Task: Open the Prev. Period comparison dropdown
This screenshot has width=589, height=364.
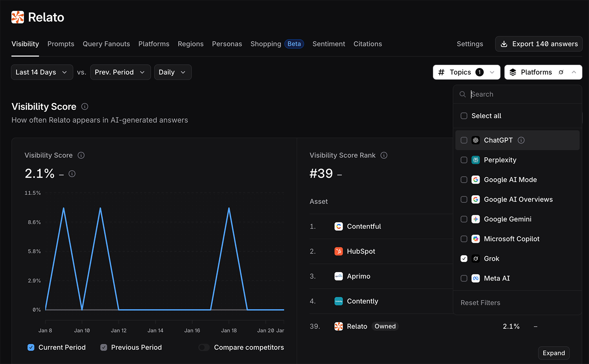Action: point(120,72)
